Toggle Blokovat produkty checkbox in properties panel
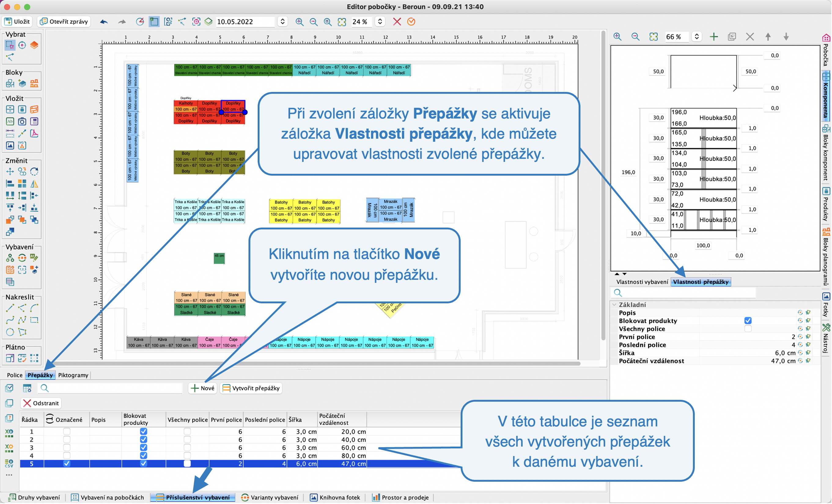The width and height of the screenshot is (832, 504). 748,320
